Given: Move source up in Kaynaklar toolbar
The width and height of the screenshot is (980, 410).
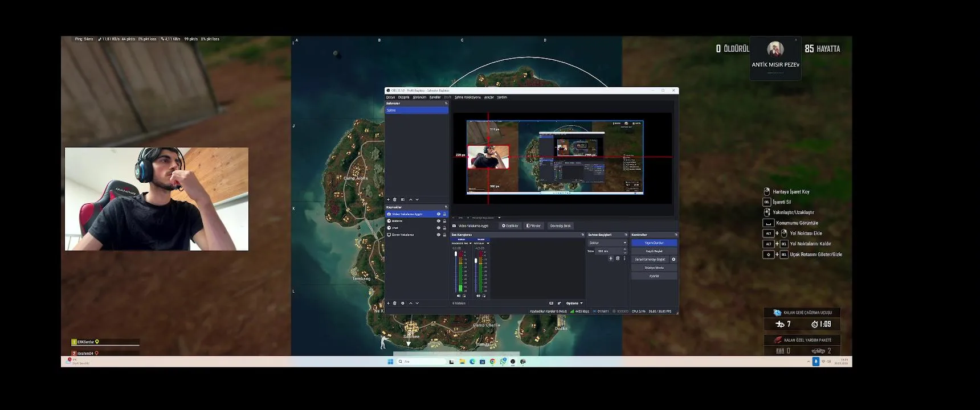Looking at the screenshot, I should coord(411,303).
